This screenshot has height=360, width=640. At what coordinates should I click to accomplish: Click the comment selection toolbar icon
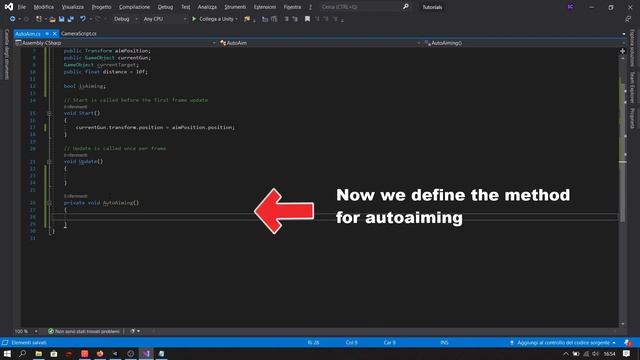pyautogui.click(x=286, y=19)
